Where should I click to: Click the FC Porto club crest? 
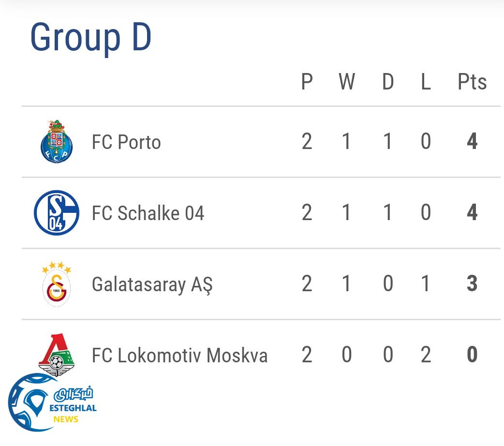(57, 142)
